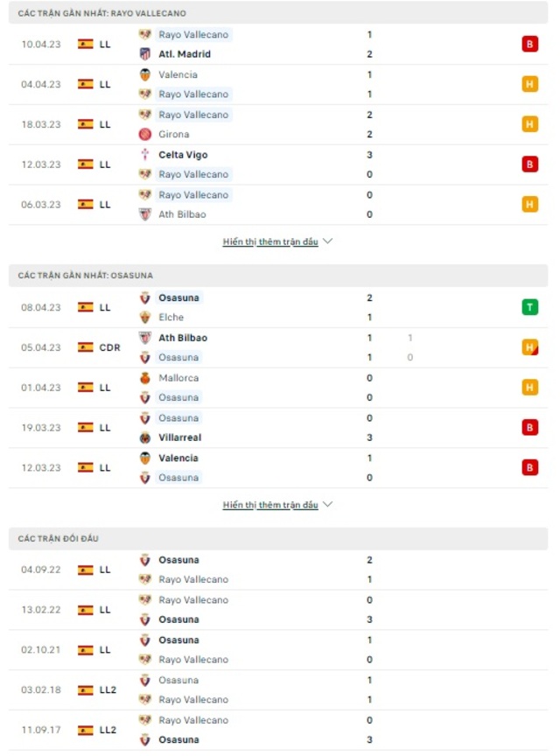Click the half-colored H badge for the CDR match
Viewport: 560px width, 756px height.
pos(529,347)
